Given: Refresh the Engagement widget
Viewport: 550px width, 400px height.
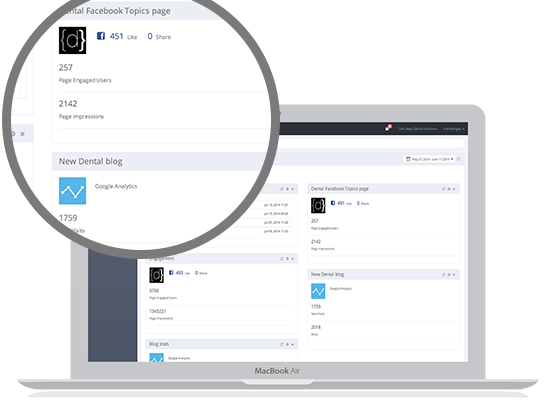Looking at the screenshot, I should pos(282,259).
